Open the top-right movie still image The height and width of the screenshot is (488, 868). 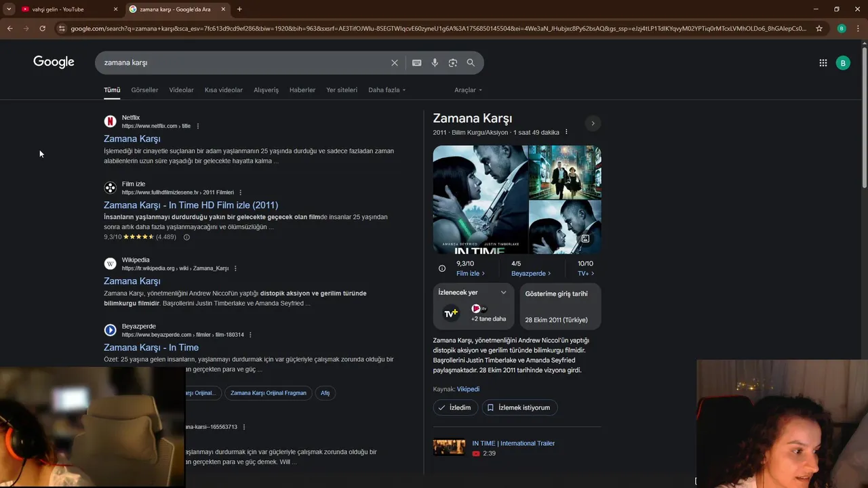pyautogui.click(x=565, y=171)
